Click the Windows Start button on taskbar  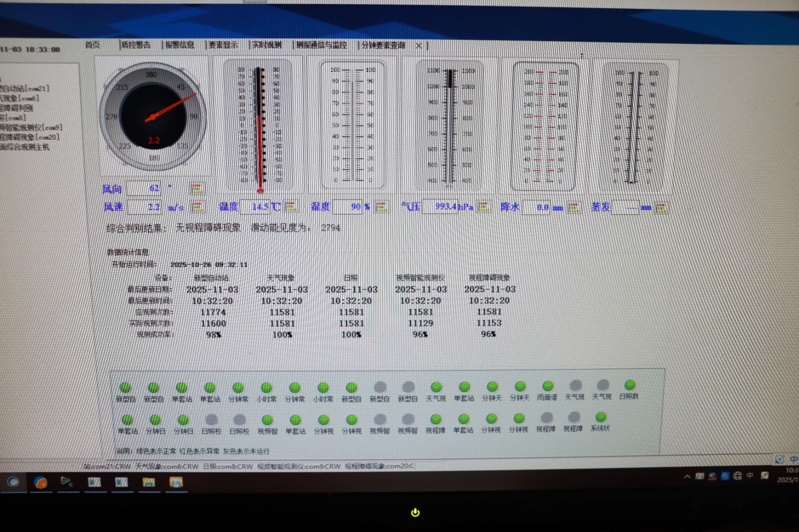point(13,482)
